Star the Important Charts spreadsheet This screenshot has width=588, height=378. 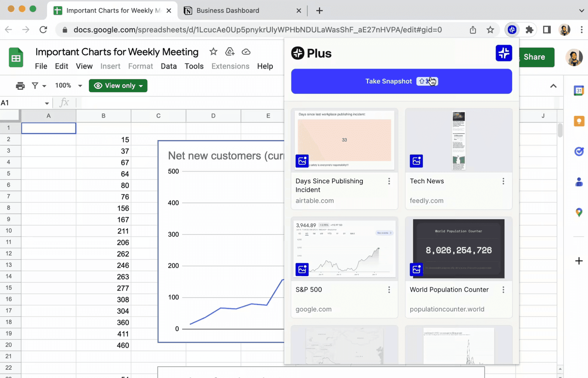pos(213,52)
